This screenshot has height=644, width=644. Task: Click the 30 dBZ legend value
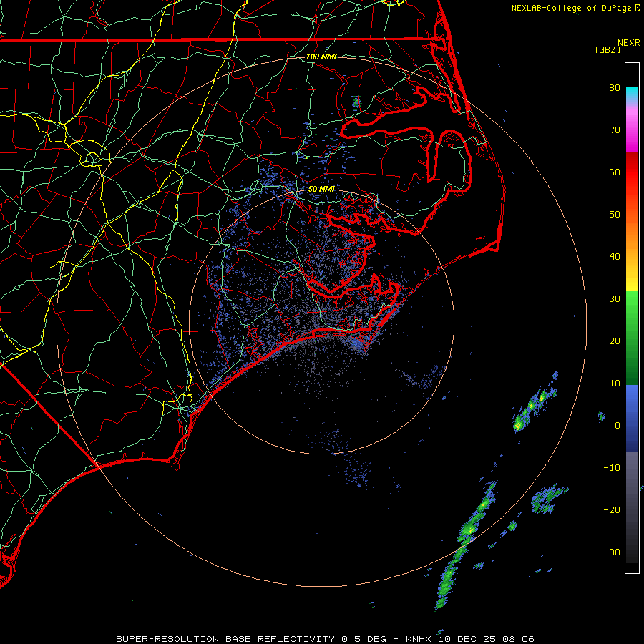615,299
